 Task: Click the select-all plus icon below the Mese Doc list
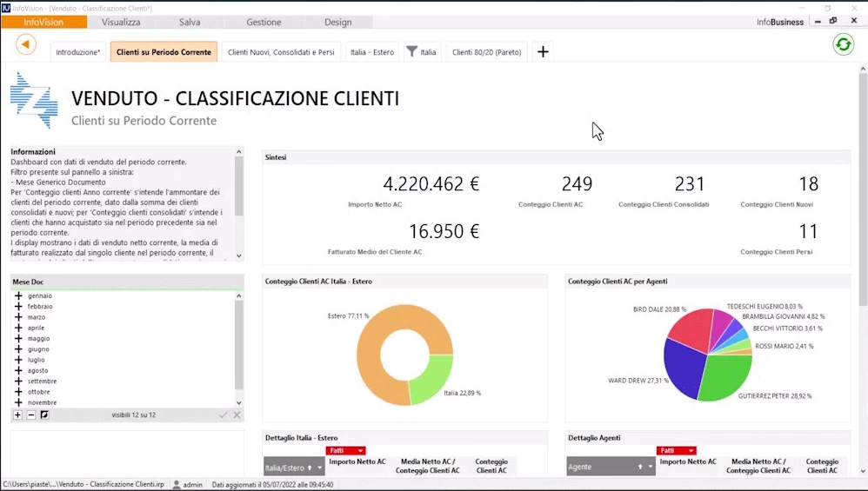pos(17,415)
